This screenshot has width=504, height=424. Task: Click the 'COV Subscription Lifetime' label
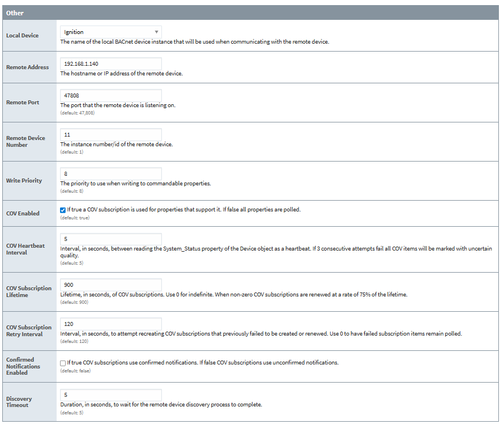point(29,291)
